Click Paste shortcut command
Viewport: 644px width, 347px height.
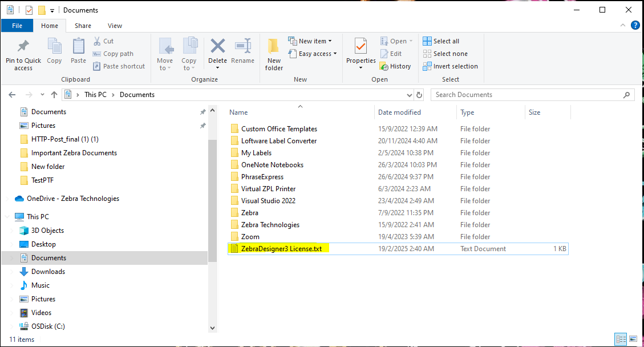[119, 66]
